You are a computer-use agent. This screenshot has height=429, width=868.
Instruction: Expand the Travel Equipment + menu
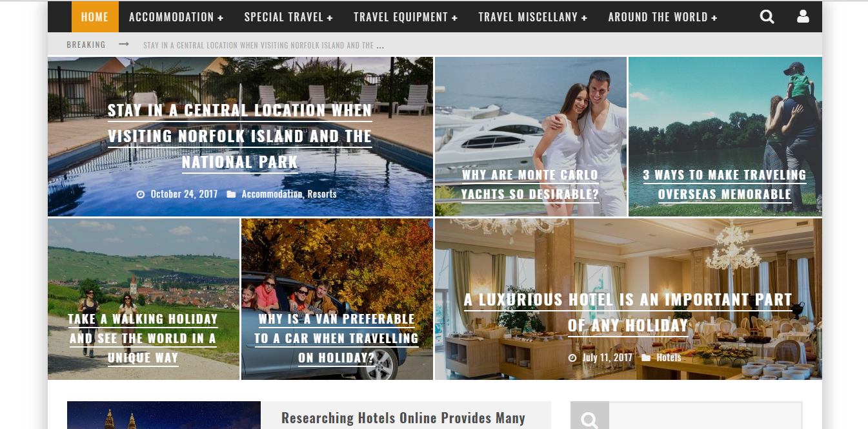point(405,17)
